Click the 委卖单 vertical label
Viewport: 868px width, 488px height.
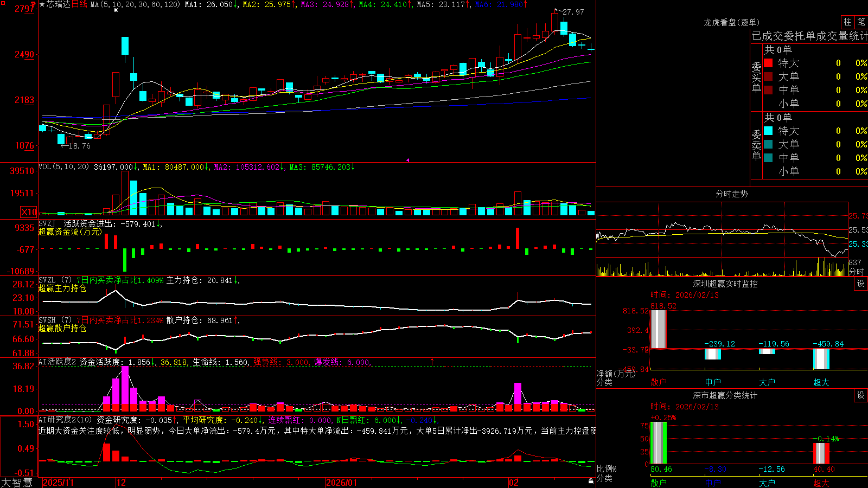[x=756, y=145]
